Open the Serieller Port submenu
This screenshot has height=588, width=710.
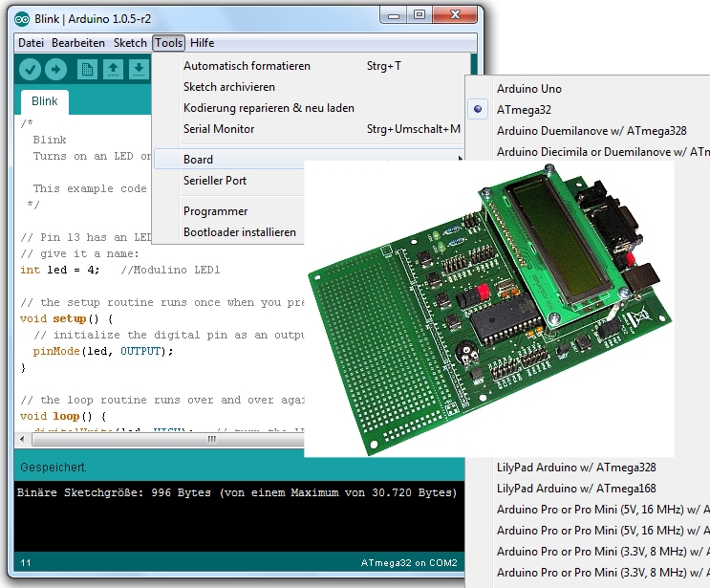tap(215, 181)
